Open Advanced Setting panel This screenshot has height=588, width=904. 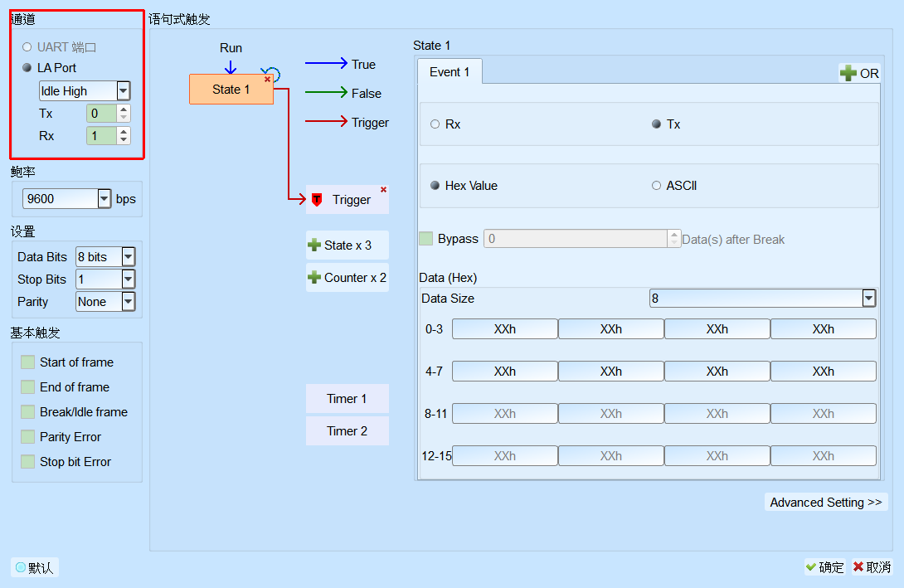825,502
